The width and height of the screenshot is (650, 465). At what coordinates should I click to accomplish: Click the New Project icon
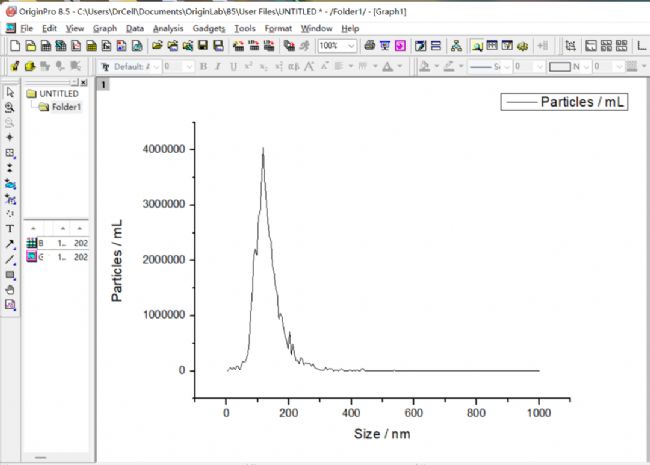pyautogui.click(x=14, y=46)
